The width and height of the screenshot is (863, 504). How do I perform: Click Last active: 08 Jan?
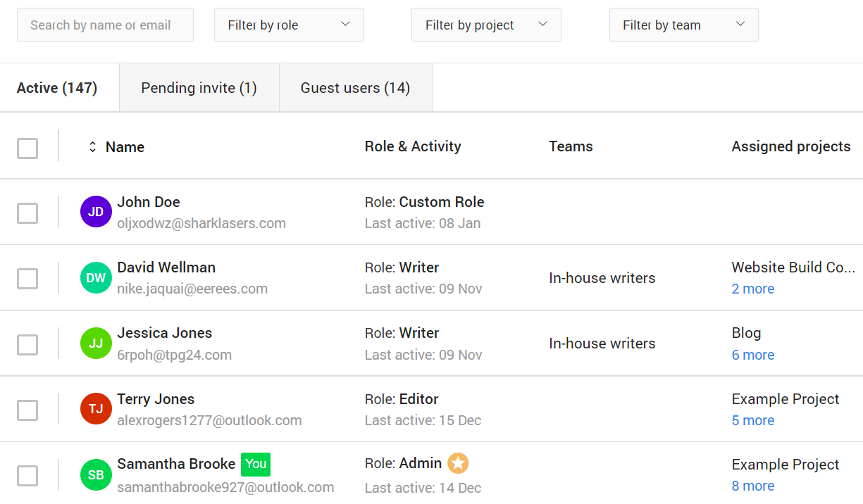(x=423, y=223)
